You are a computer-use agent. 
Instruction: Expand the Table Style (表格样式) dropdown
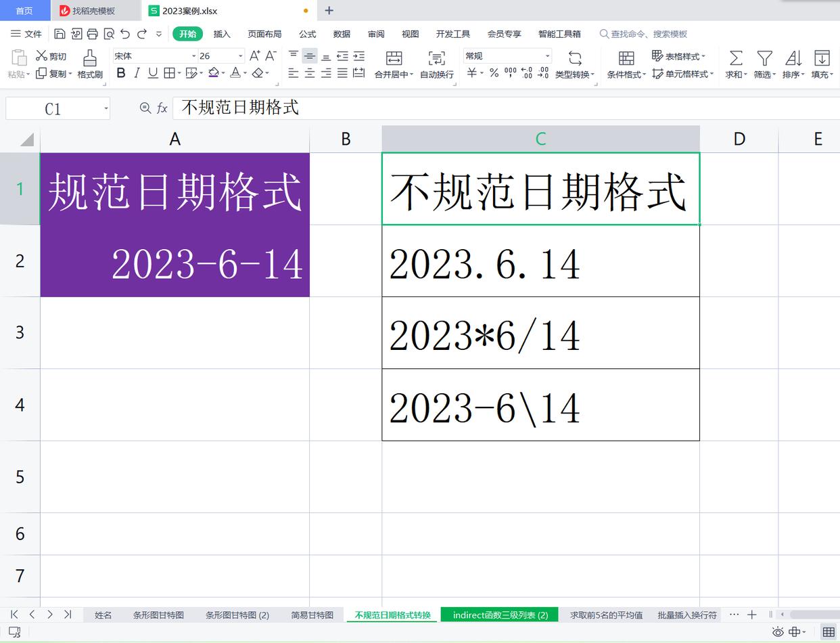click(x=703, y=56)
